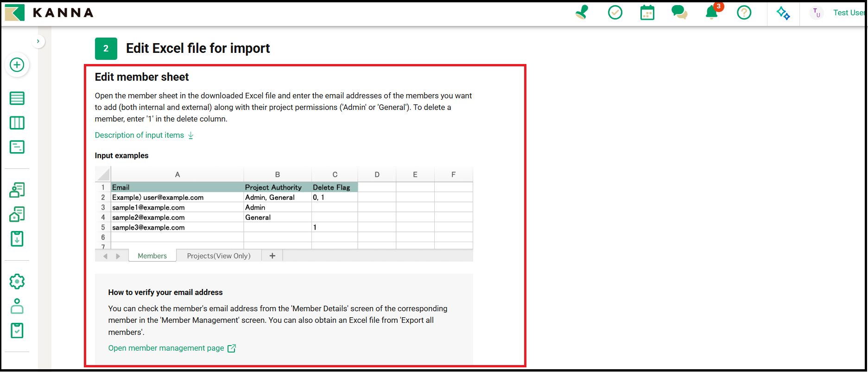Open the columns board sidebar icon

(x=17, y=123)
